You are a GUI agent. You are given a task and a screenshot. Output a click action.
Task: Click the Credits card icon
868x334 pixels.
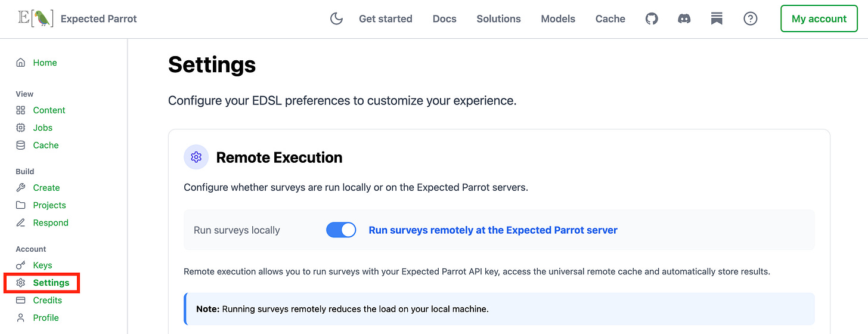(21, 300)
